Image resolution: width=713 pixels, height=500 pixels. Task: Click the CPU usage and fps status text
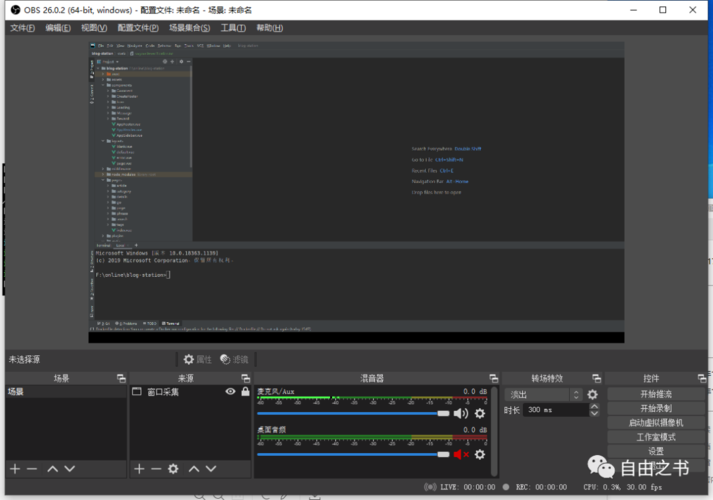623,487
